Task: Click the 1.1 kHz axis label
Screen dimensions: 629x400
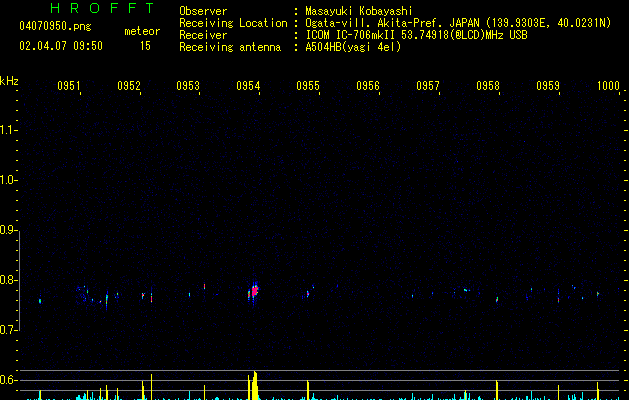Action: (x=8, y=130)
